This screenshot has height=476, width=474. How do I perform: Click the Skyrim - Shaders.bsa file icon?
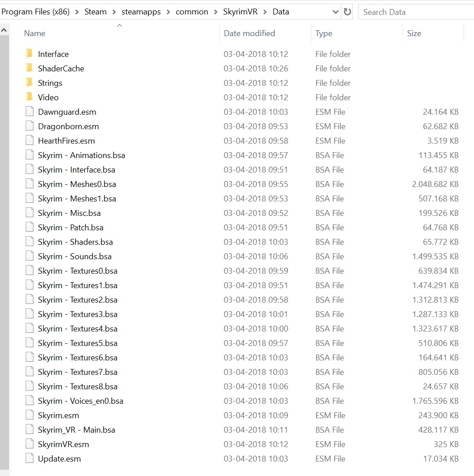click(29, 242)
